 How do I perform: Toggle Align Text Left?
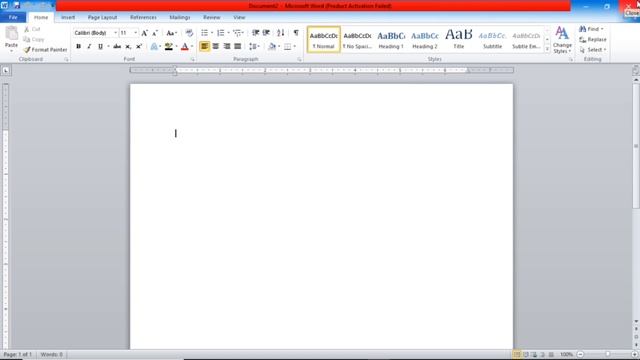coord(204,47)
